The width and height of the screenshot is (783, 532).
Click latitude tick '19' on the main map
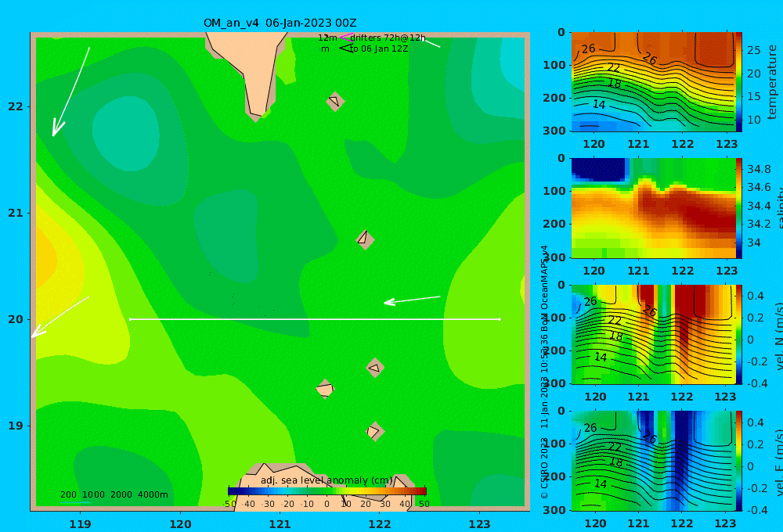click(x=16, y=426)
